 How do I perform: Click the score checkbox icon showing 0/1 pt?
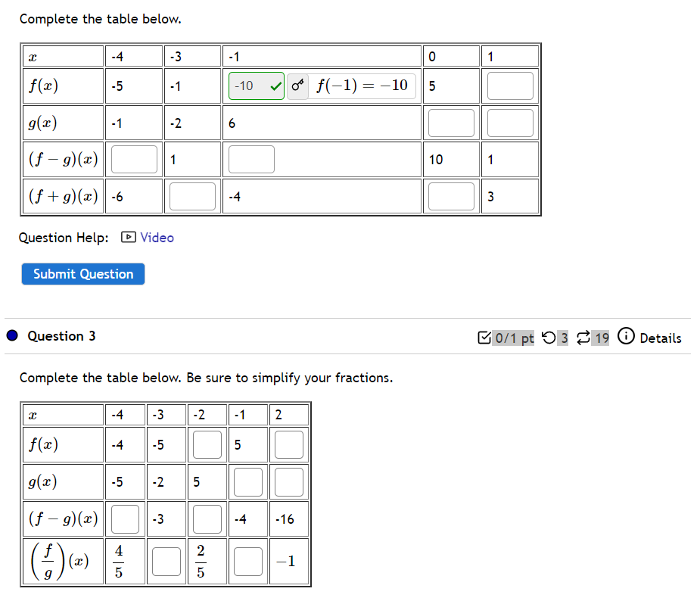(484, 338)
